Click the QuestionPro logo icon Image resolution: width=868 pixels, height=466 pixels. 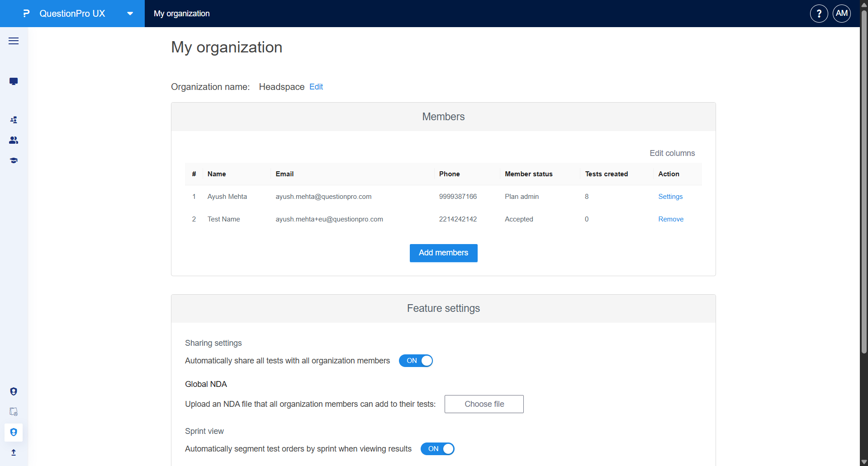click(x=26, y=14)
